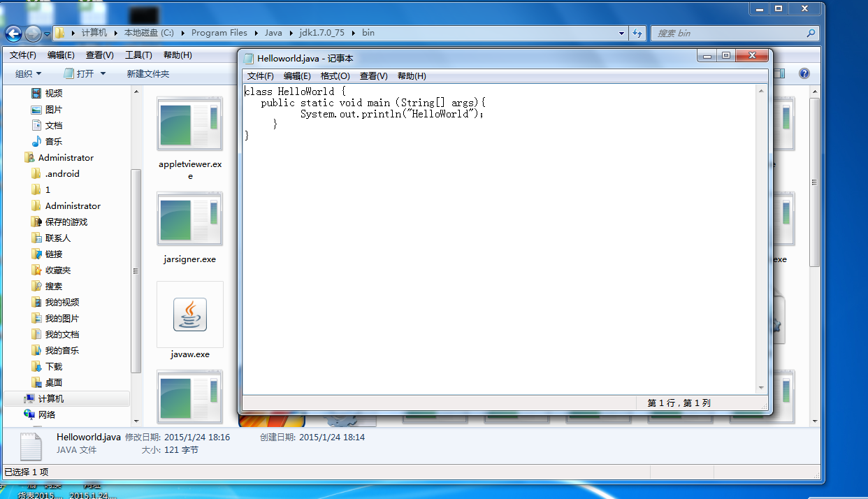The image size is (868, 499).
Task: Open Explorer 编辑(E) menu
Action: tap(61, 55)
